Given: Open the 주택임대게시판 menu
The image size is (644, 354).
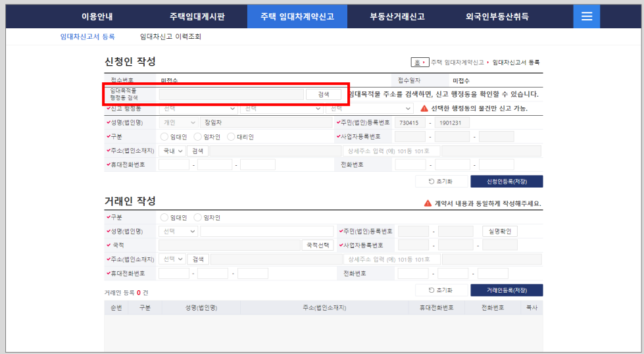Looking at the screenshot, I should pyautogui.click(x=197, y=17).
